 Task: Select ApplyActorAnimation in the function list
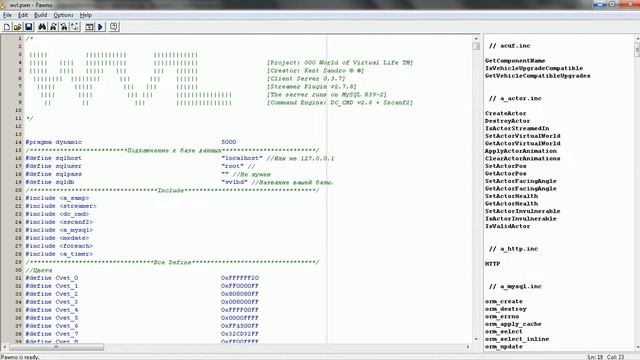520,151
